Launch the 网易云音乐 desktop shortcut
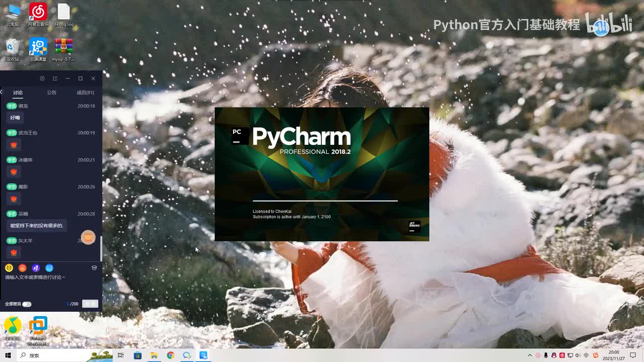Viewport: 644px width, 362px height. (38, 15)
